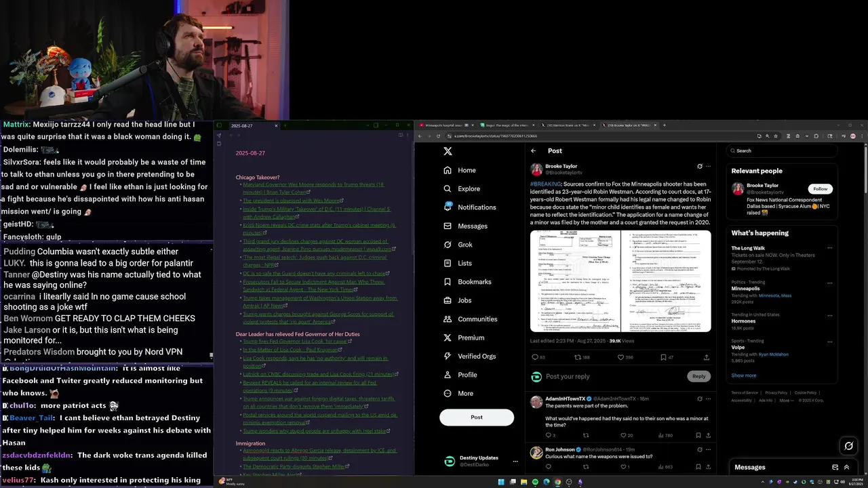Like Brooke Taylor's post
The width and height of the screenshot is (868, 488).
(620, 357)
